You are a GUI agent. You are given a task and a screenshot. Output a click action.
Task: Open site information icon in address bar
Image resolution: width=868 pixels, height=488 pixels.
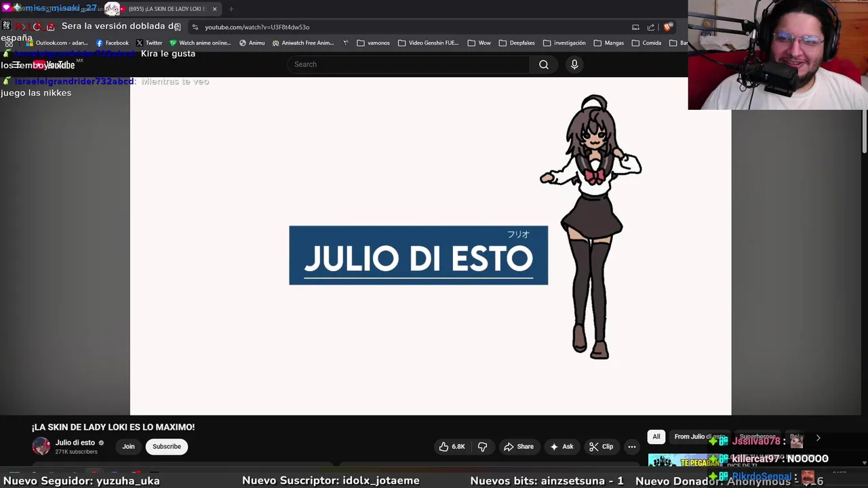[x=195, y=27]
